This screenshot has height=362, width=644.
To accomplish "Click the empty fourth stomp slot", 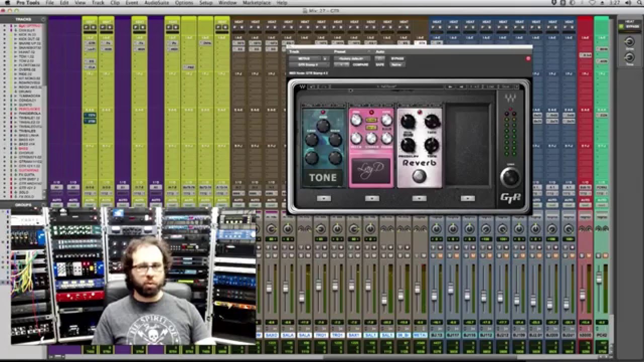I will [467, 146].
